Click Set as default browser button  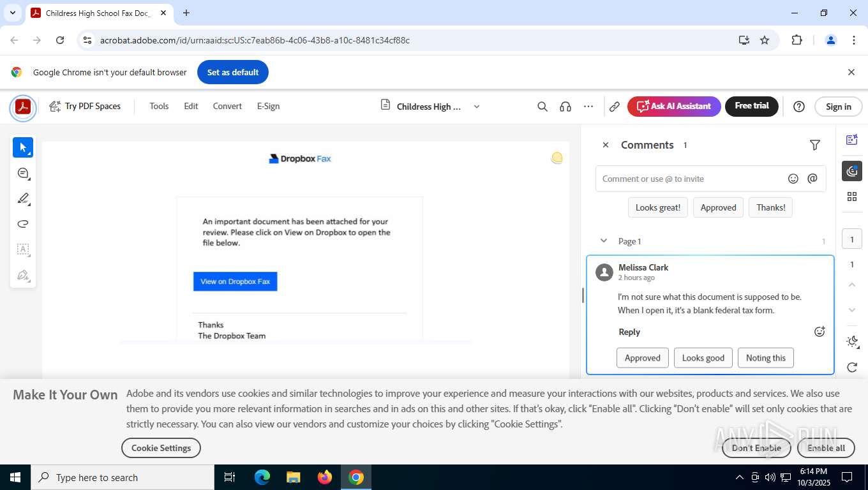point(233,72)
